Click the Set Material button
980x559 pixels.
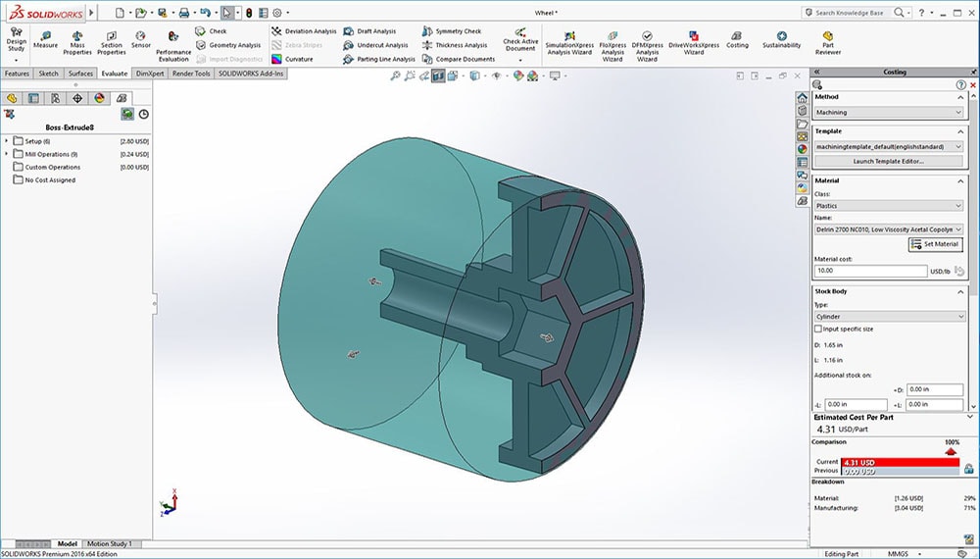935,244
